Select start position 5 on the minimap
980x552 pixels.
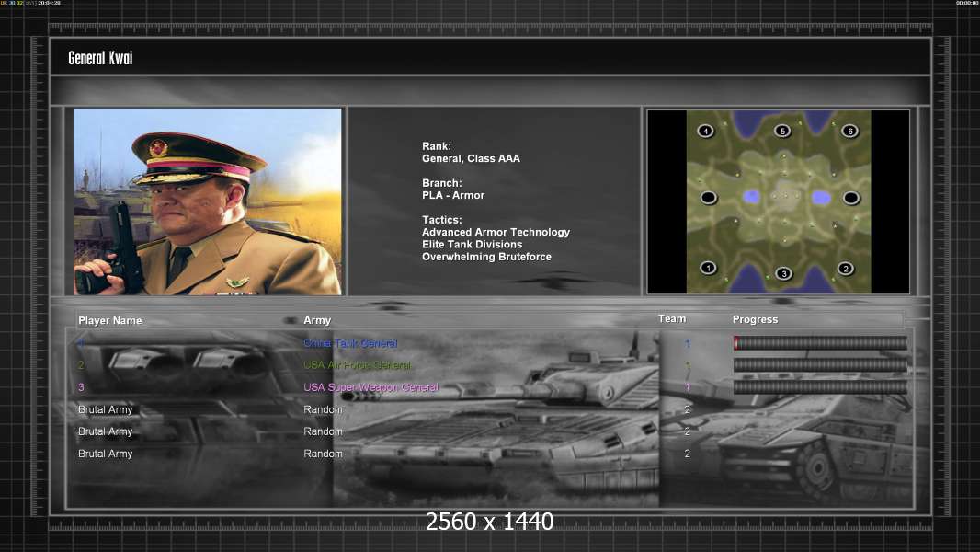click(782, 131)
